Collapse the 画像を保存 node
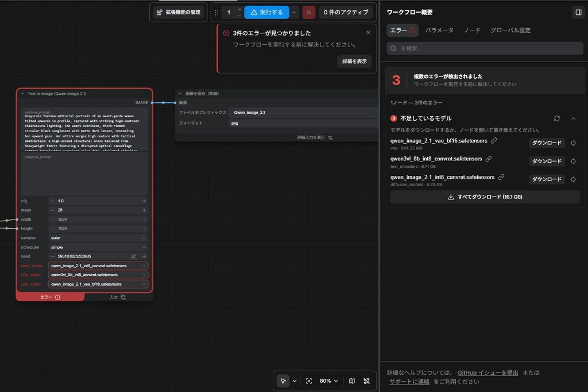 pyautogui.click(x=180, y=94)
